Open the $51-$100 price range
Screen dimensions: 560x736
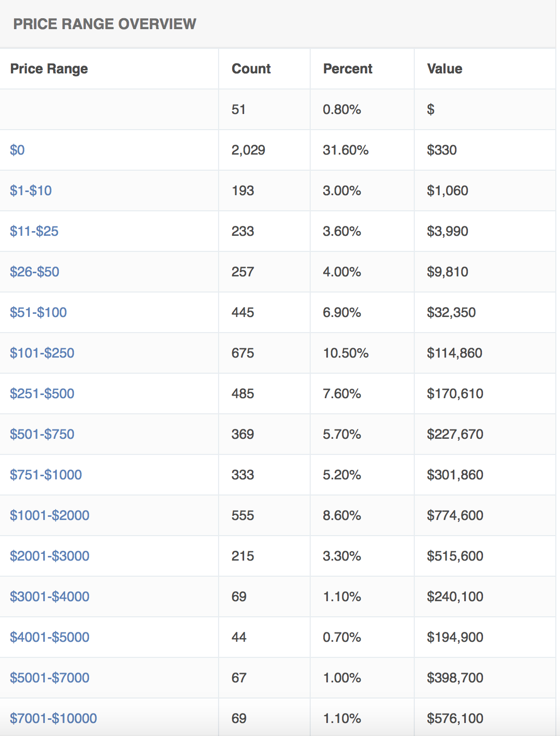tap(38, 312)
